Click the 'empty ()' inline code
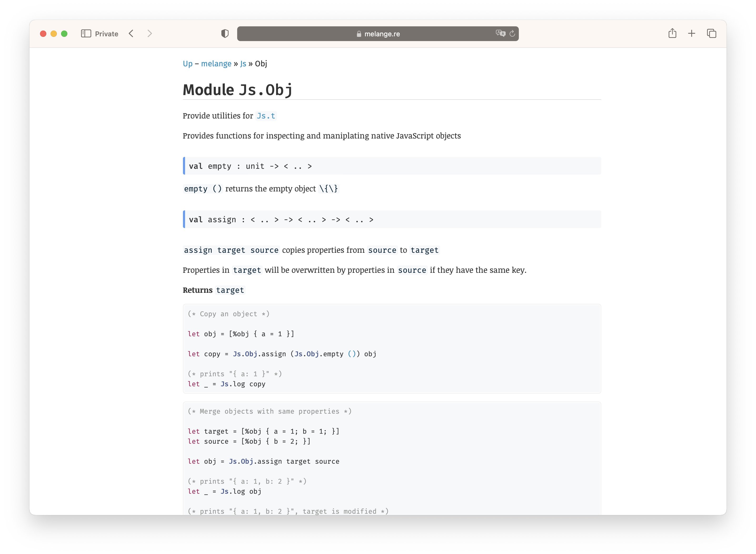Viewport: 756px width, 554px height. (x=203, y=189)
